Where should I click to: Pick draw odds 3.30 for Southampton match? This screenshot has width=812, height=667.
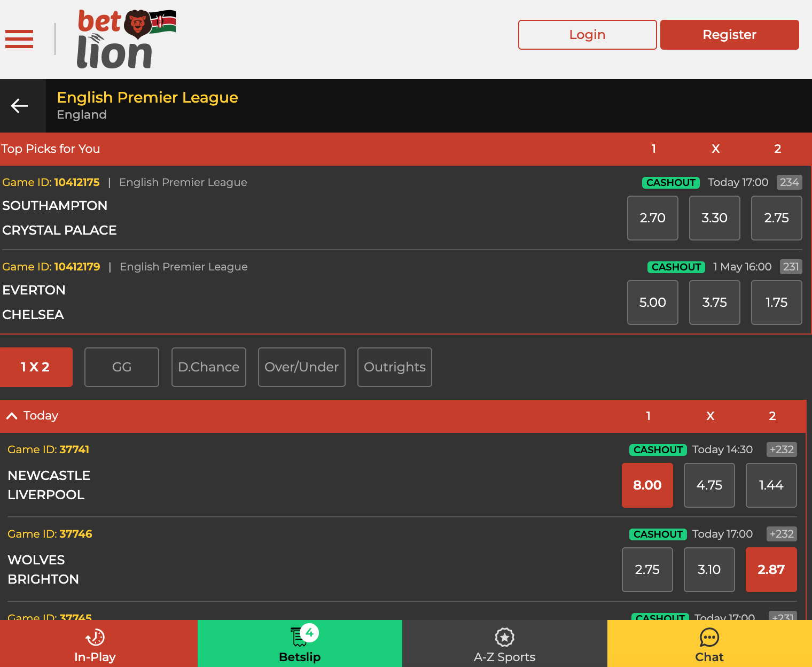click(x=715, y=218)
